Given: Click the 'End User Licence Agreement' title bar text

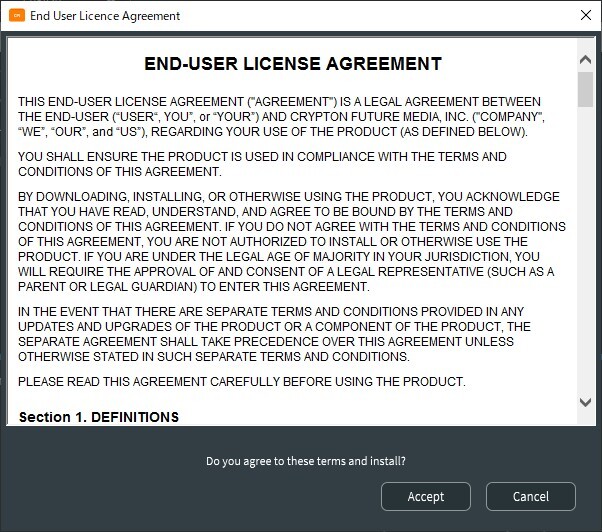Looking at the screenshot, I should (x=105, y=16).
